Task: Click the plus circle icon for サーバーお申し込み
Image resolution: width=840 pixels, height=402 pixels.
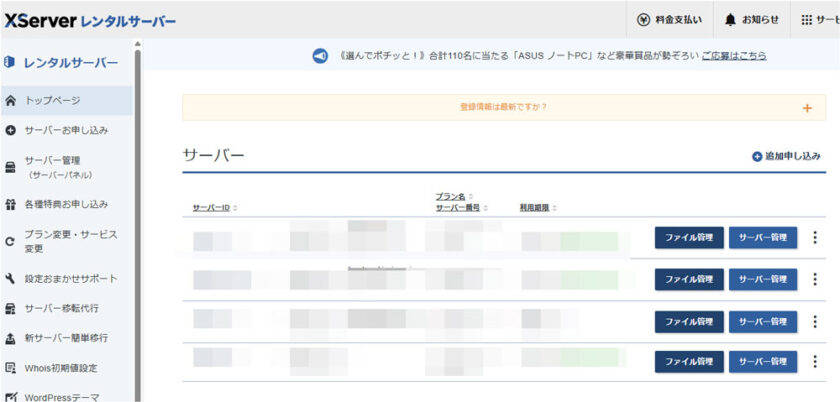Action: pos(11,130)
